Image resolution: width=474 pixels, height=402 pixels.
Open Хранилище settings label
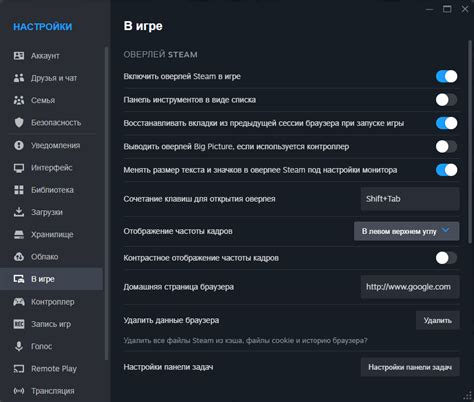52,234
